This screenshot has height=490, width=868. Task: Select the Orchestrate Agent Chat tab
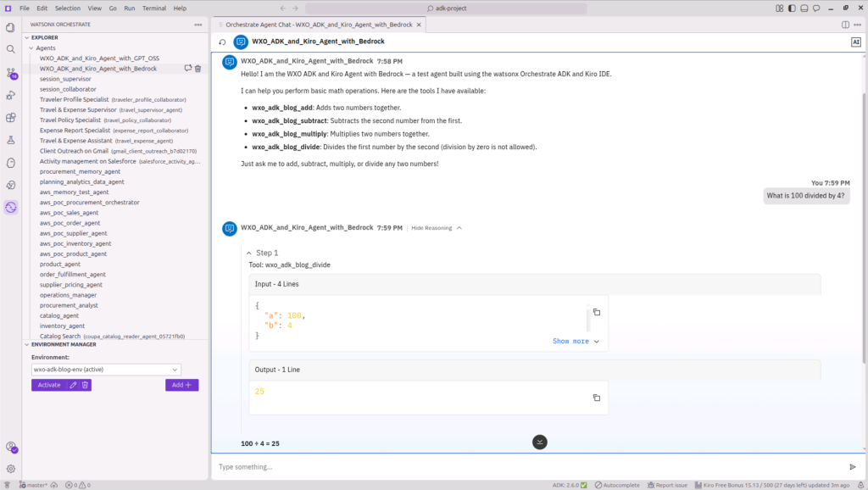pos(314,25)
